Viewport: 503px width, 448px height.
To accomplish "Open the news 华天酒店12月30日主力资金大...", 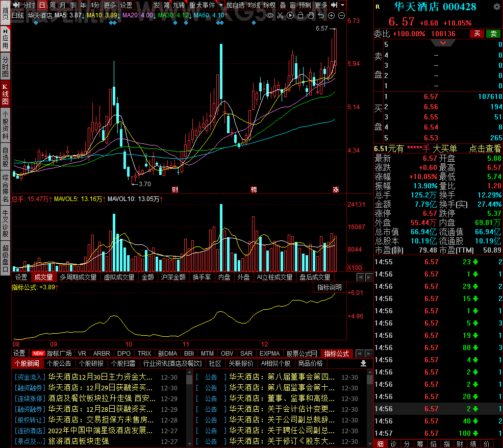I will [100, 377].
